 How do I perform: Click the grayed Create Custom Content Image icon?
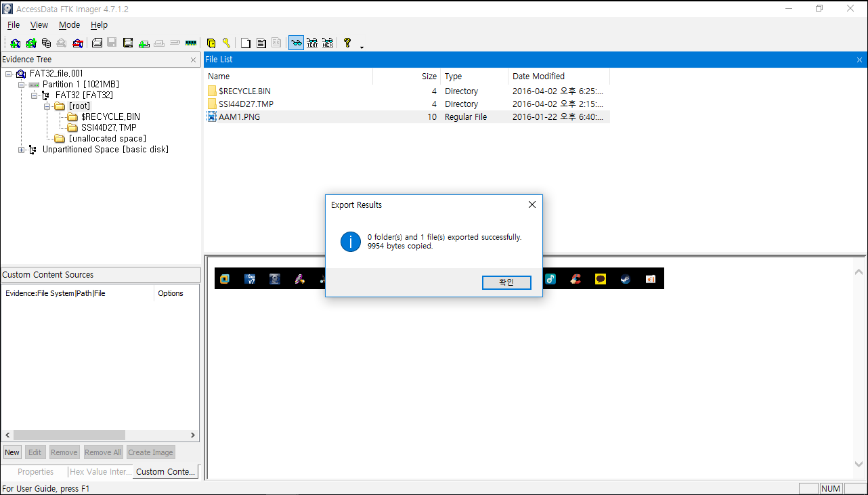160,43
